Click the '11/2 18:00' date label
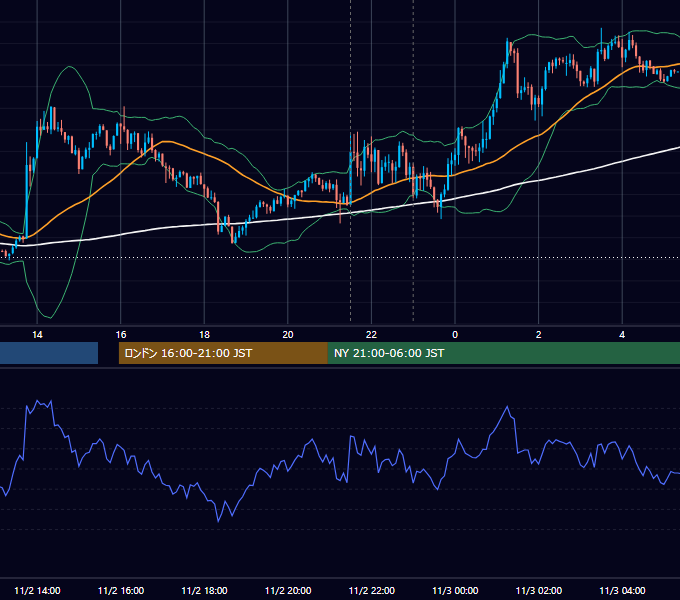This screenshot has width=680, height=600. tap(204, 591)
